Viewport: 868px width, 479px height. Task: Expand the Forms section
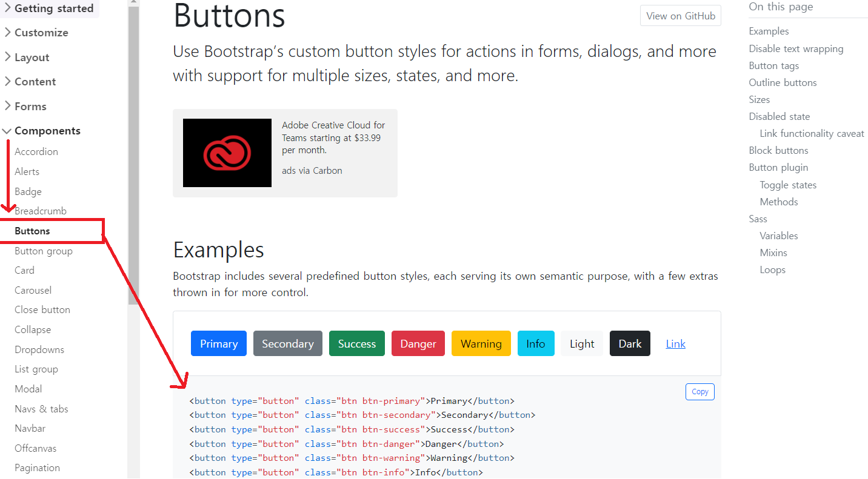(x=25, y=107)
